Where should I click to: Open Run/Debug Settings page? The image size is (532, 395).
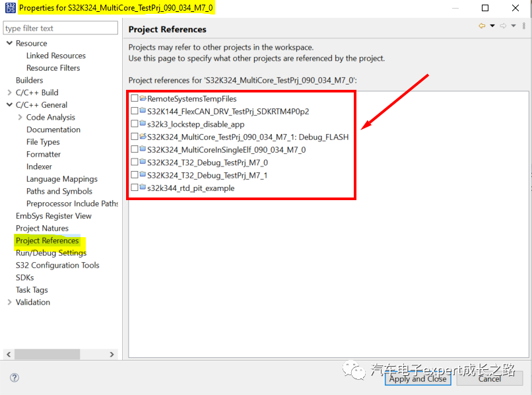tap(51, 253)
